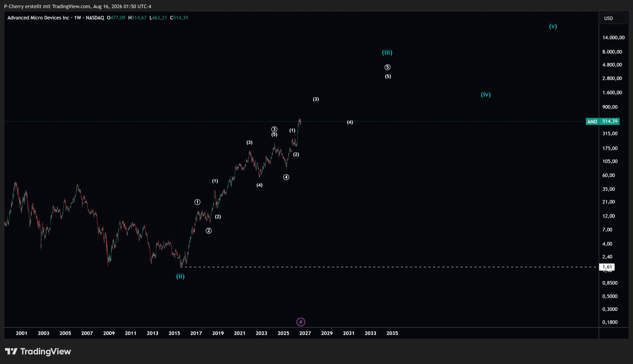Click the 35,00 price axis label
This screenshot has width=633, height=364.
(609, 189)
